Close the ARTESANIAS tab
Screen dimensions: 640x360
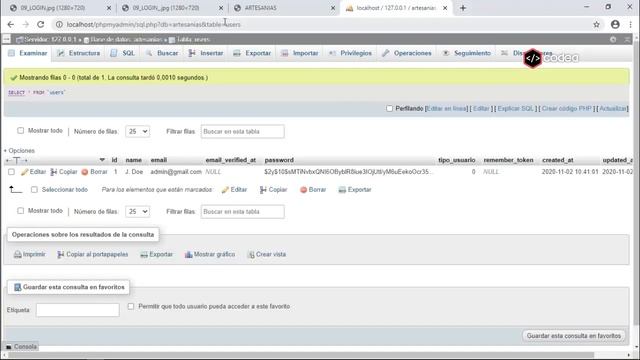coord(333,8)
